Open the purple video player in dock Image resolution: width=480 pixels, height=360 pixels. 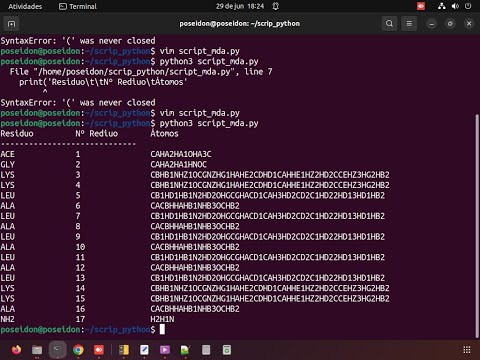(165, 350)
